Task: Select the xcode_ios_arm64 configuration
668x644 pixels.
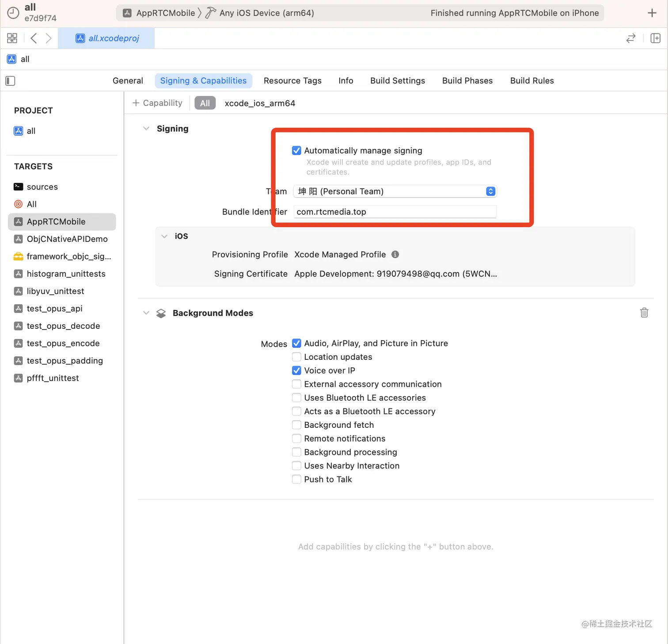Action: pyautogui.click(x=260, y=103)
